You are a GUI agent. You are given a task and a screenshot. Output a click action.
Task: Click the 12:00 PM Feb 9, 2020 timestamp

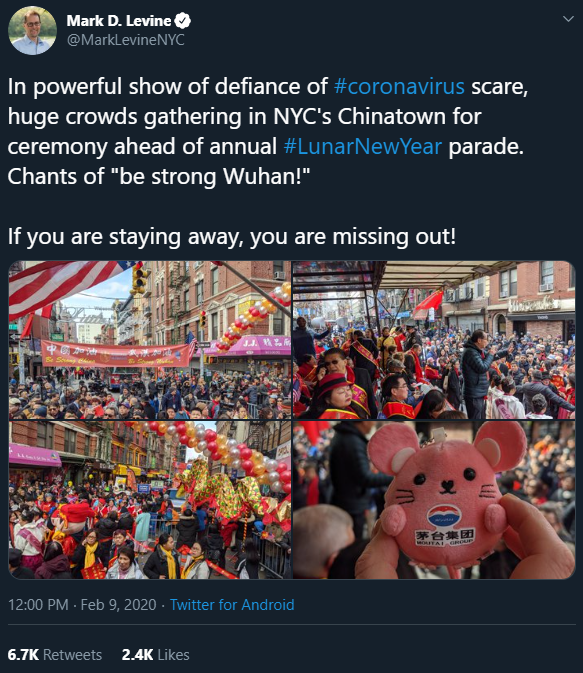tap(82, 605)
